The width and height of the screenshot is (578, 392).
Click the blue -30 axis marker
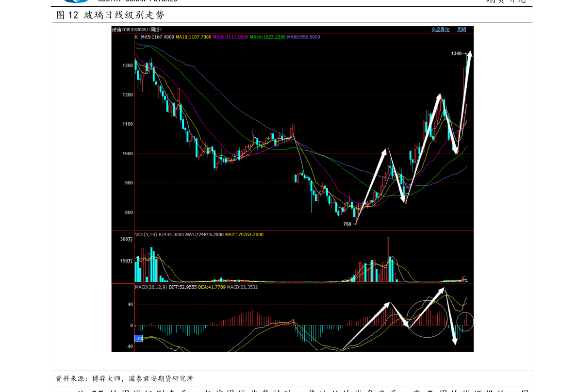[x=138, y=338]
